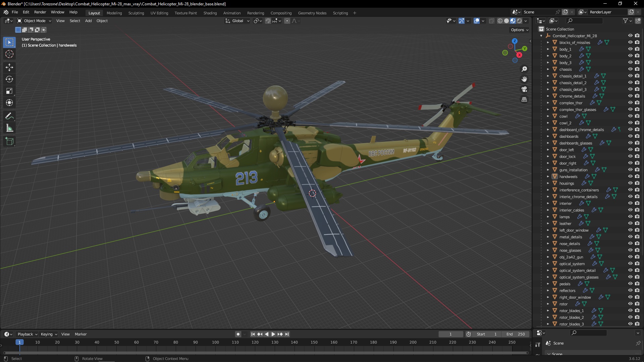The height and width of the screenshot is (362, 644).
Task: Toggle auto keying record button
Action: [238, 334]
